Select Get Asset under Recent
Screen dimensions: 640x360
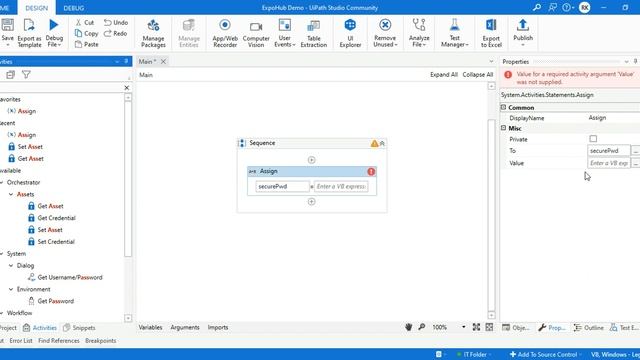(x=30, y=158)
